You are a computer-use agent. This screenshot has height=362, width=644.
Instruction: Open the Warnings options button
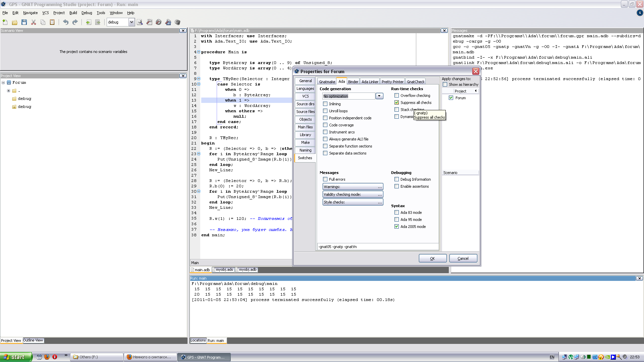[353, 187]
